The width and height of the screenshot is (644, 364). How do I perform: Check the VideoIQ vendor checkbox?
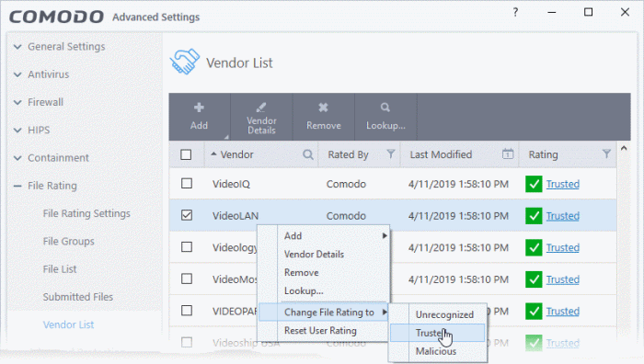pyautogui.click(x=187, y=184)
